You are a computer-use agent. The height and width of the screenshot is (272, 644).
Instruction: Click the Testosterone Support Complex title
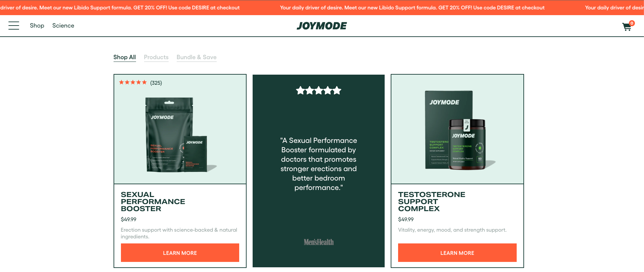432,202
